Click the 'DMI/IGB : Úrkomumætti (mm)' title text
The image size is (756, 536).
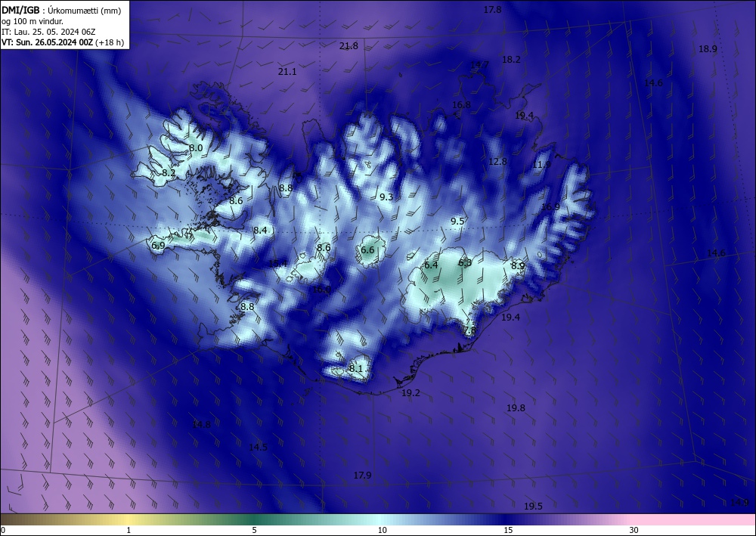(x=61, y=10)
